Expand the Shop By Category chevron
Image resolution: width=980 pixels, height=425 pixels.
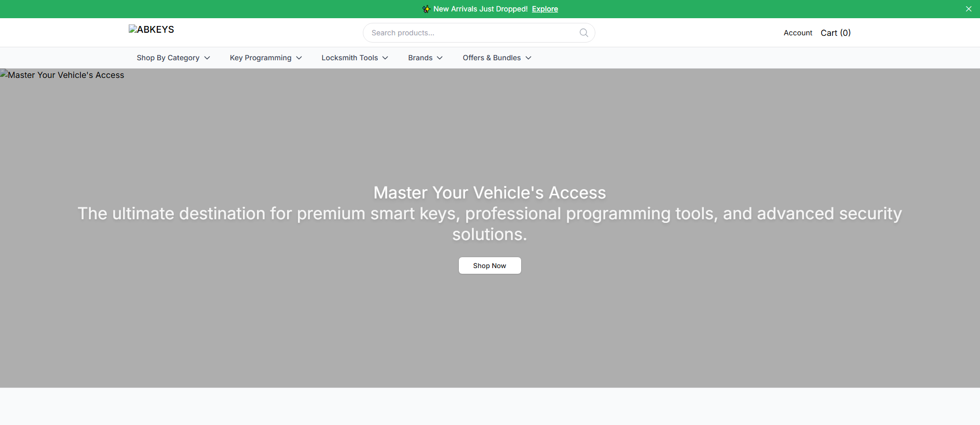[x=207, y=58]
